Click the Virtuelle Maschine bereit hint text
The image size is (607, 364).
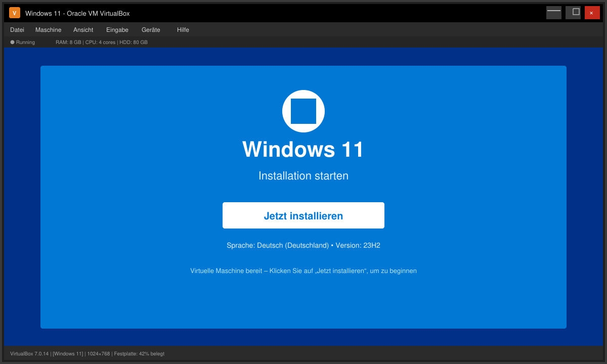click(x=303, y=271)
